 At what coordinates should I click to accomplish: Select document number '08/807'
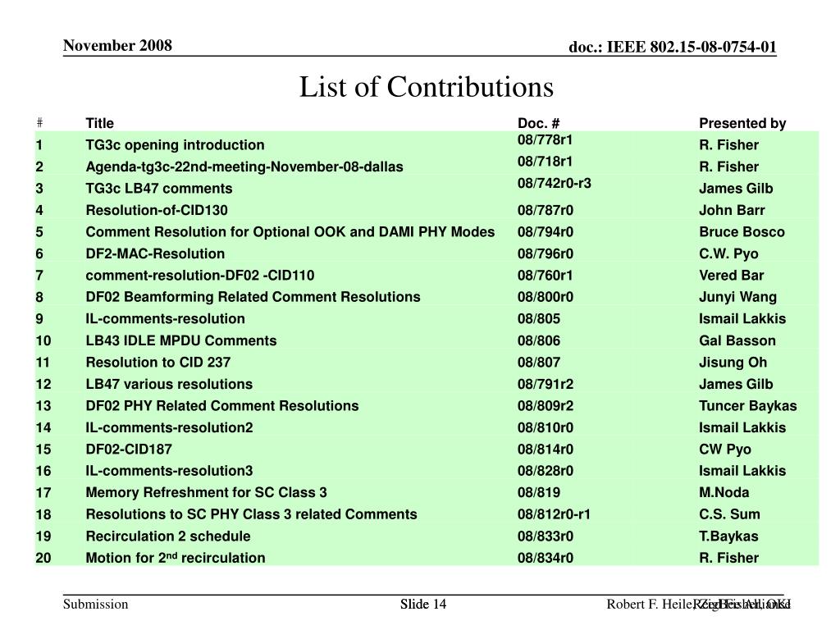[x=539, y=362]
